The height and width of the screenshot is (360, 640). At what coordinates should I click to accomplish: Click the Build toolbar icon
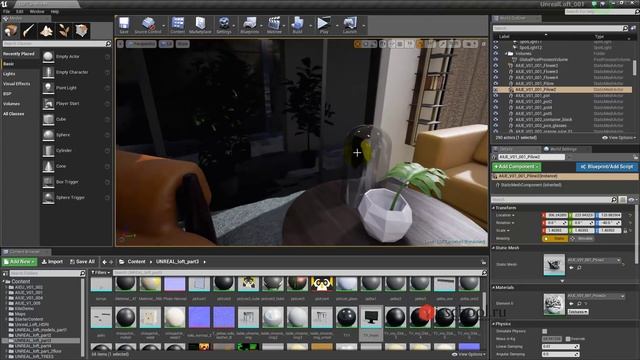coord(298,24)
